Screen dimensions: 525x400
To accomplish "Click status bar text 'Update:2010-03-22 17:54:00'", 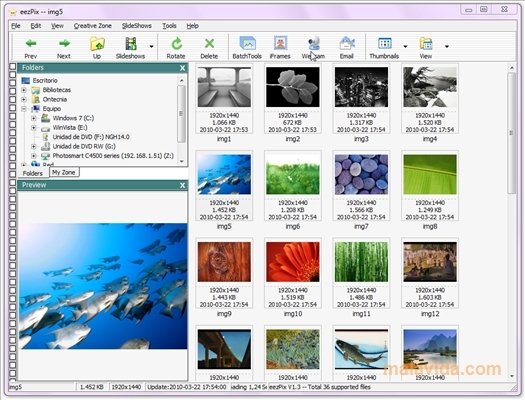I will pyautogui.click(x=186, y=387).
